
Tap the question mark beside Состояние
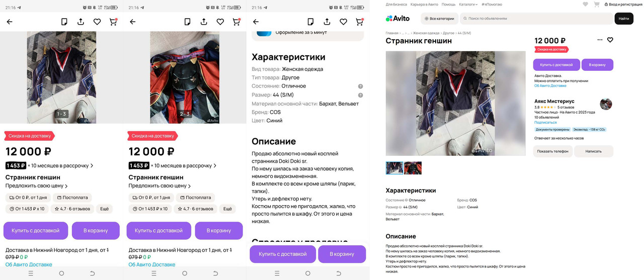[360, 86]
